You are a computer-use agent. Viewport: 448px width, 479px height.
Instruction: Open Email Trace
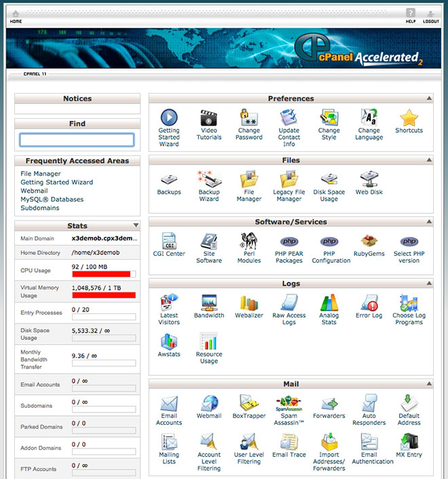coord(288,442)
